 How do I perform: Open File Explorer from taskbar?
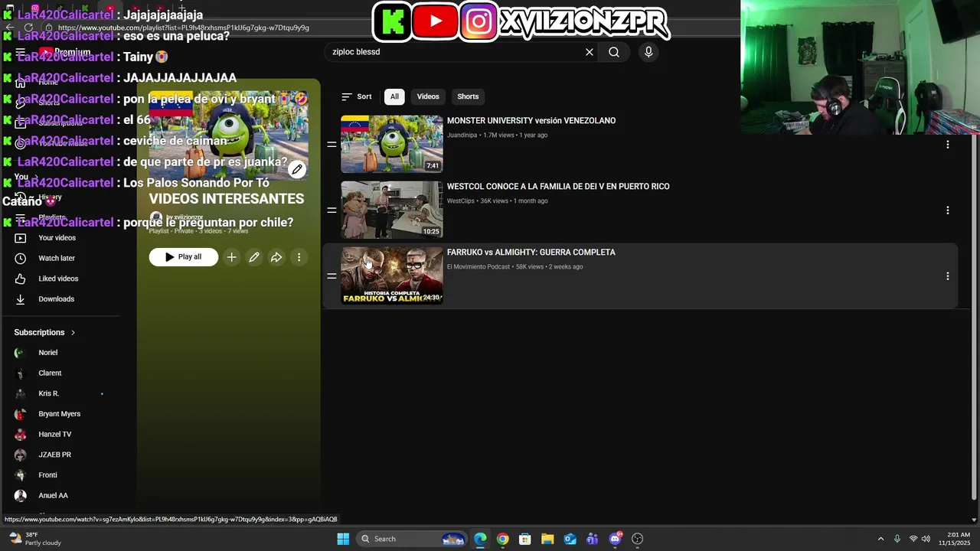[x=547, y=539]
